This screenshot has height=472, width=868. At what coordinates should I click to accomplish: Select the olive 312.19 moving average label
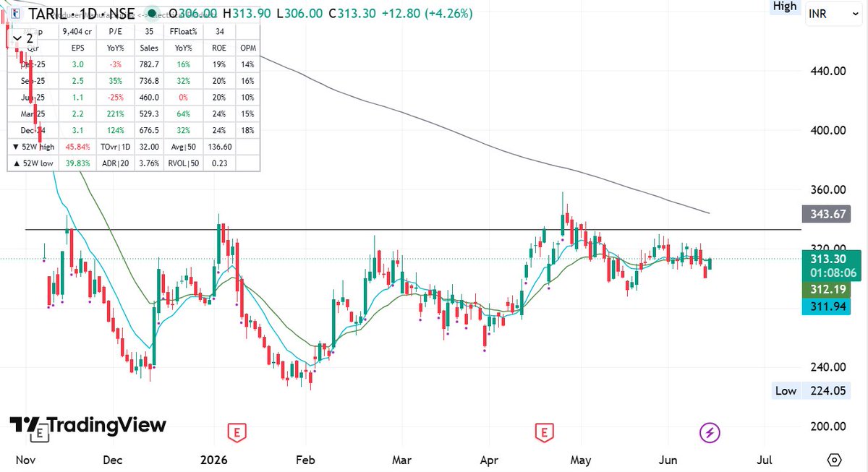(x=825, y=290)
